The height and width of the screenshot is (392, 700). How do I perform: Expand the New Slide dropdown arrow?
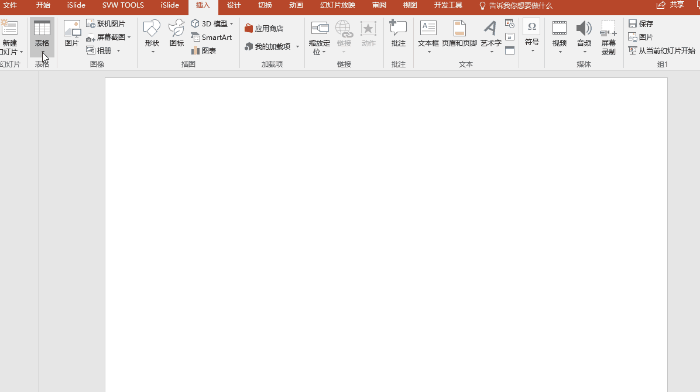pos(21,52)
